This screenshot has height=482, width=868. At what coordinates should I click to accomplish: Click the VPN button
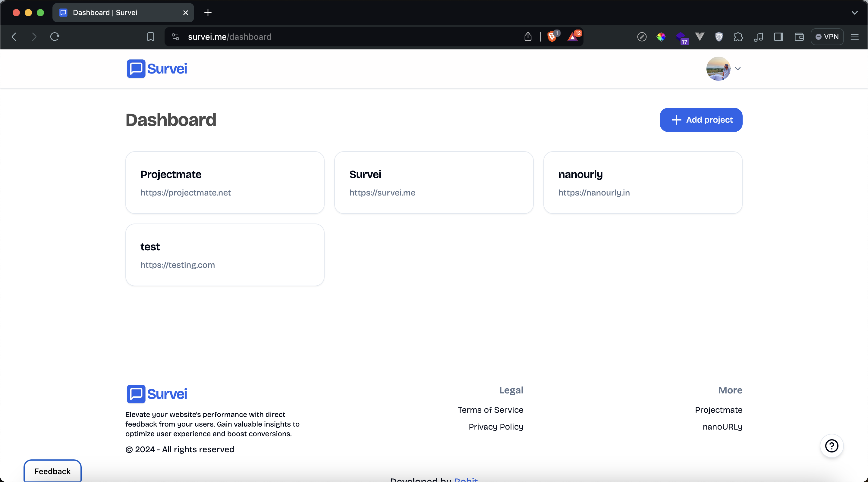coord(827,37)
